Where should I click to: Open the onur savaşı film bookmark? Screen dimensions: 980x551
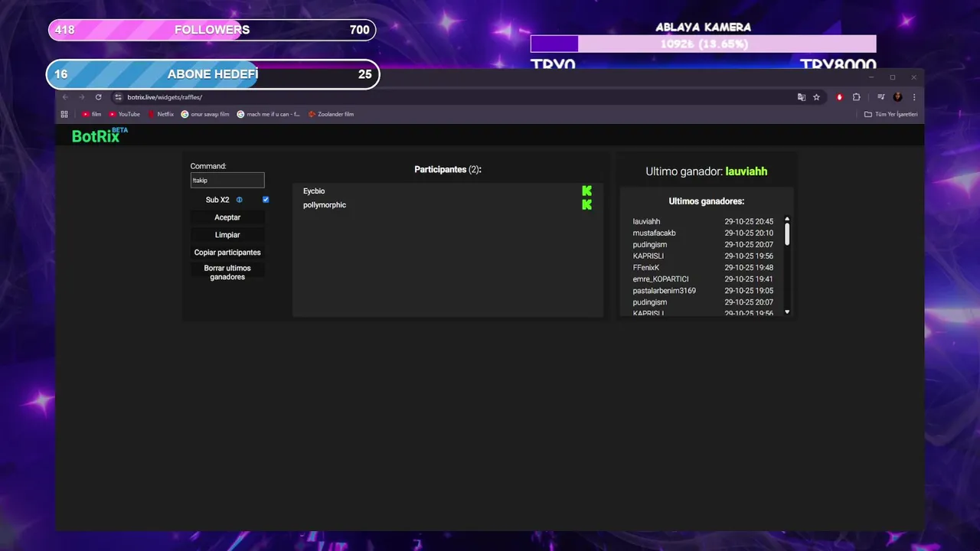point(205,114)
